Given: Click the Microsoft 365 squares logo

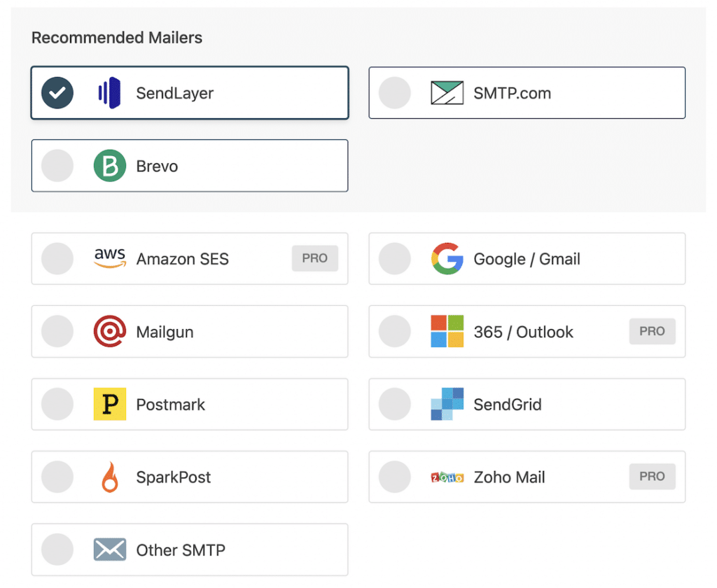Looking at the screenshot, I should pyautogui.click(x=447, y=331).
